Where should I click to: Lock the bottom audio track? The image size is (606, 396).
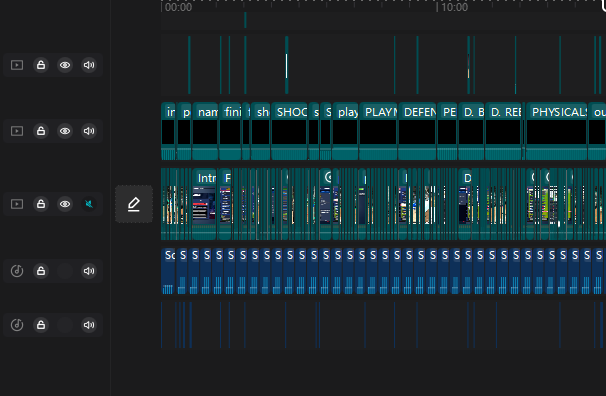pyautogui.click(x=41, y=325)
